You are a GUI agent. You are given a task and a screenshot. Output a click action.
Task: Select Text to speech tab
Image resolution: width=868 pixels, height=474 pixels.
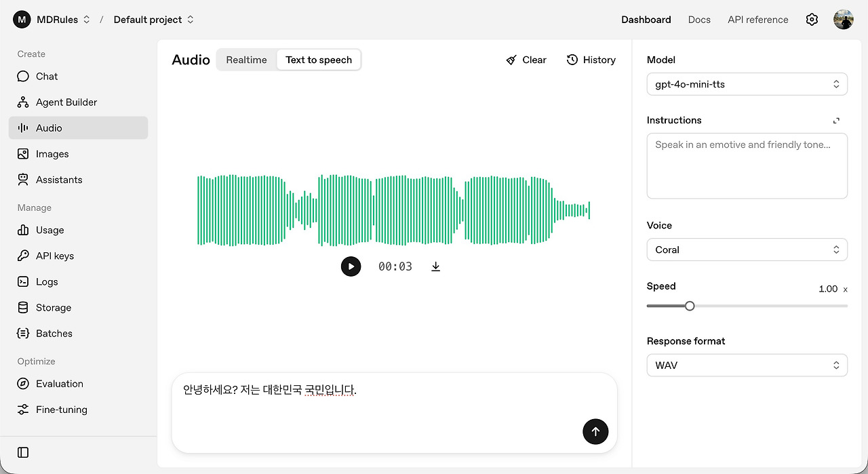(x=319, y=60)
